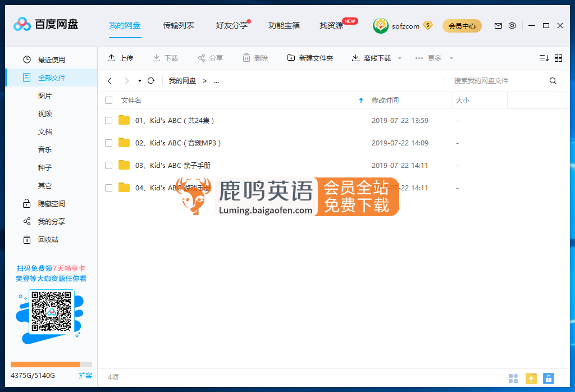Open folder icon of 01、Kid's ABC（共24集）
Screen dimensions: 575x392
pyautogui.click(x=124, y=120)
